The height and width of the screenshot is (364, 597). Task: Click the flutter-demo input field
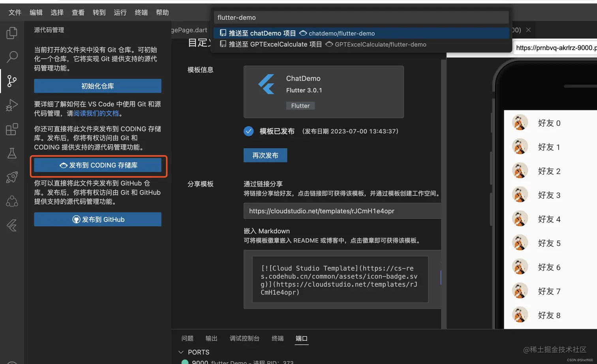(x=360, y=17)
